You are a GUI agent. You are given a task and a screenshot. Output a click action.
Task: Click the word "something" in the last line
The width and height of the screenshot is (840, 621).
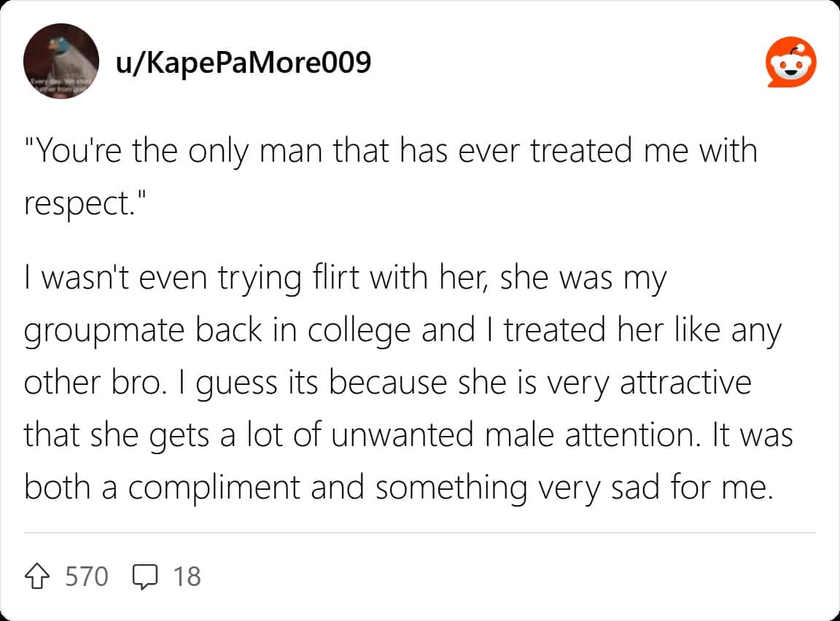[x=451, y=488]
